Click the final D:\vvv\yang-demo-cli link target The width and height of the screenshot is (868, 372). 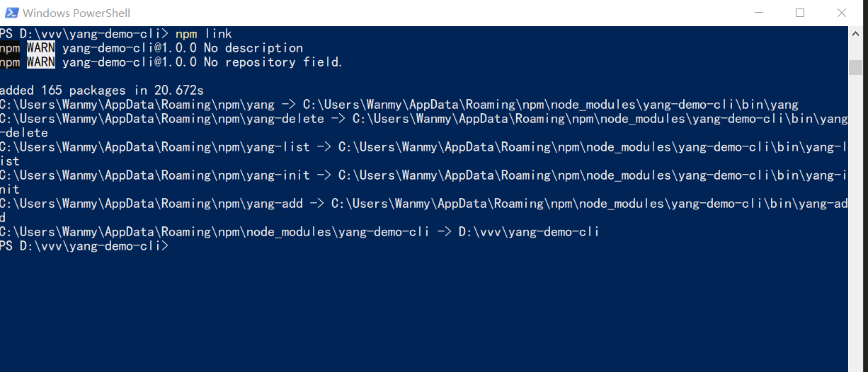click(529, 232)
